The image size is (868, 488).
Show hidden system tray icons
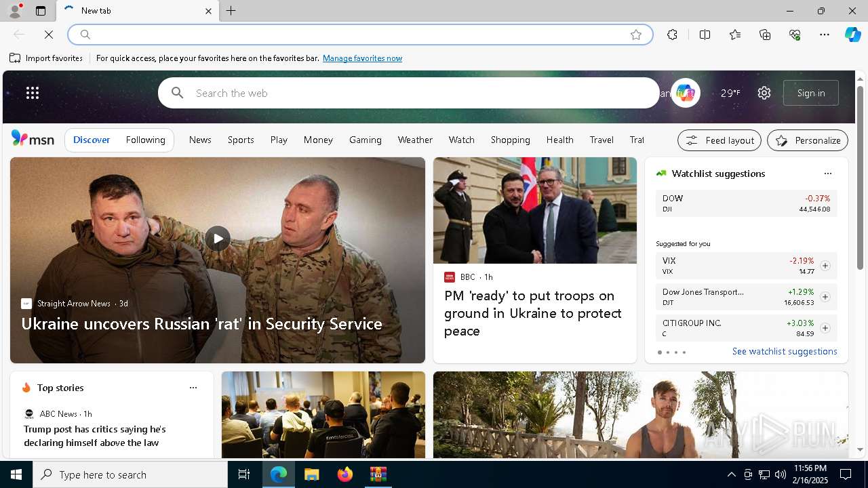click(731, 474)
